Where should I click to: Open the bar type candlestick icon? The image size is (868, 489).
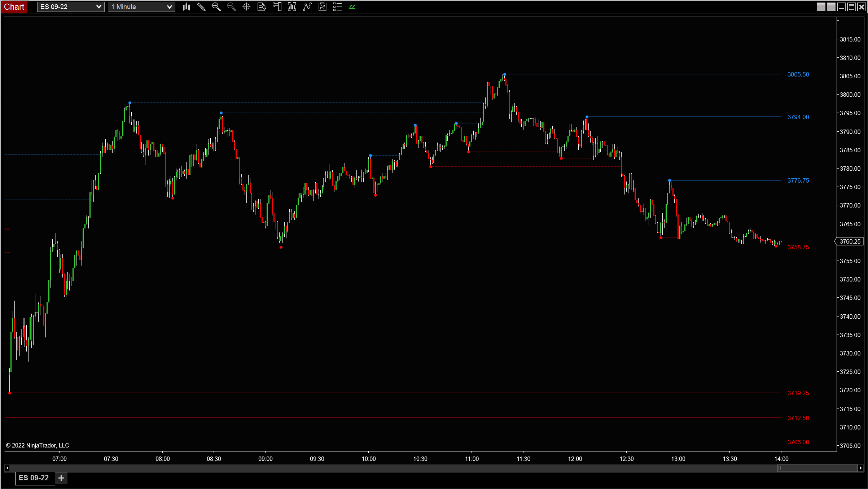point(186,7)
